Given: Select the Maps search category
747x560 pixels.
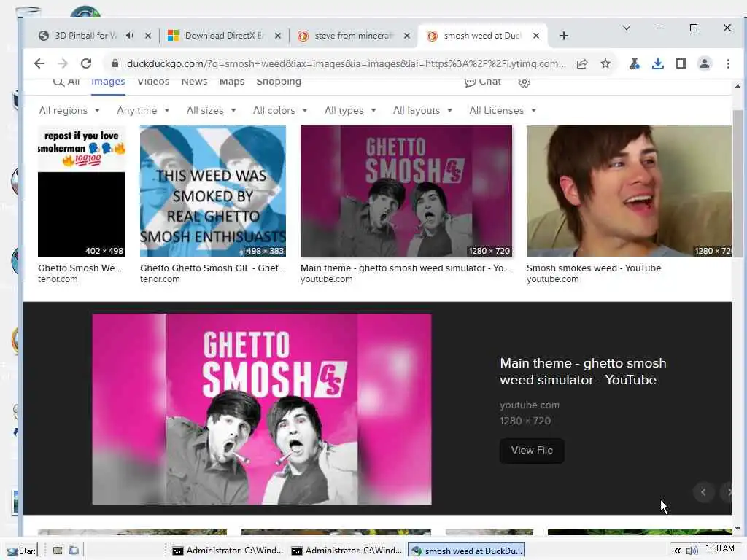Looking at the screenshot, I should [232, 82].
